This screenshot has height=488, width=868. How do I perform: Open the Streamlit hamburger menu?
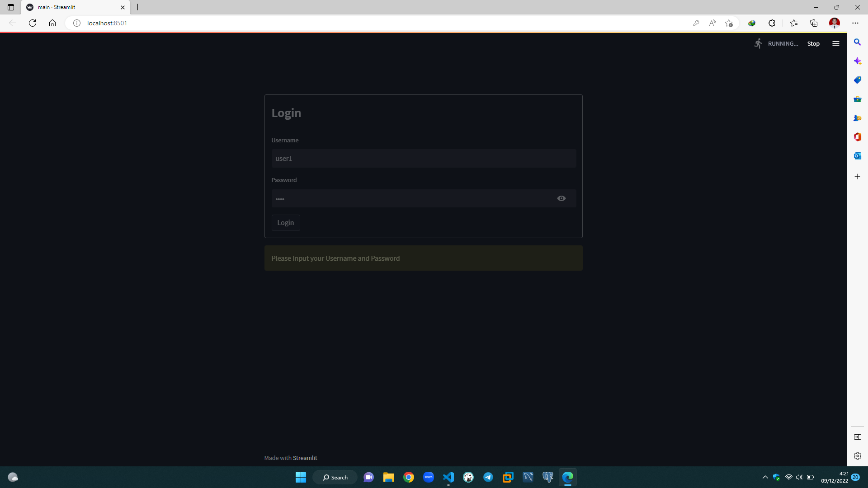[x=835, y=43]
